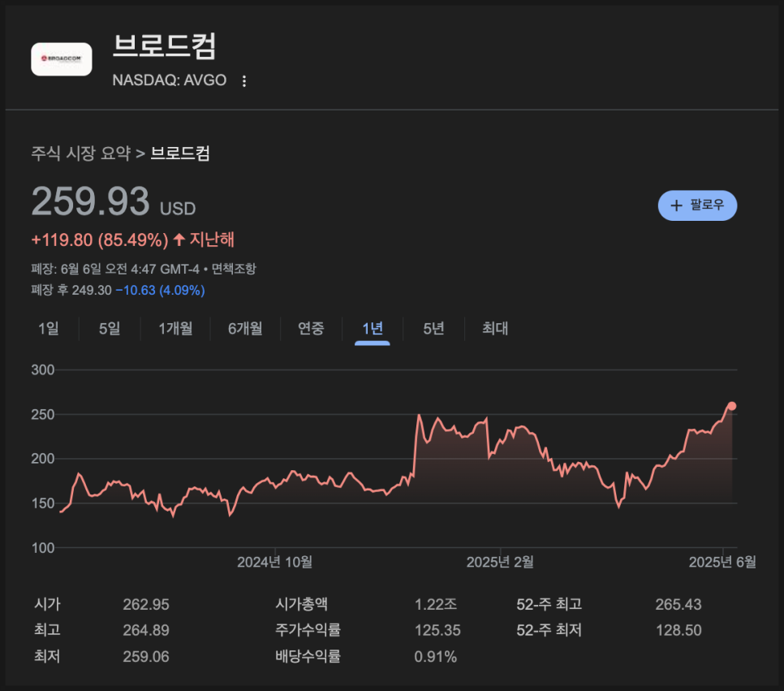Click the 최고 value 264.89

(146, 630)
